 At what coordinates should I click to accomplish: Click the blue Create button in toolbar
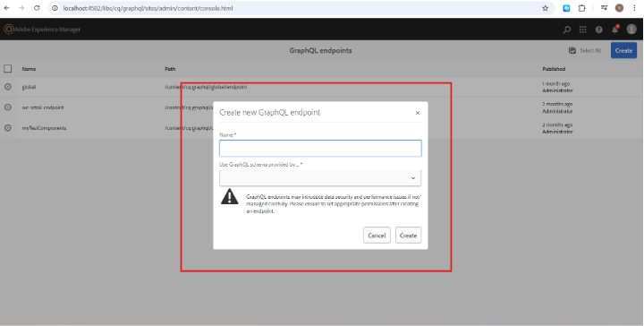tap(623, 50)
